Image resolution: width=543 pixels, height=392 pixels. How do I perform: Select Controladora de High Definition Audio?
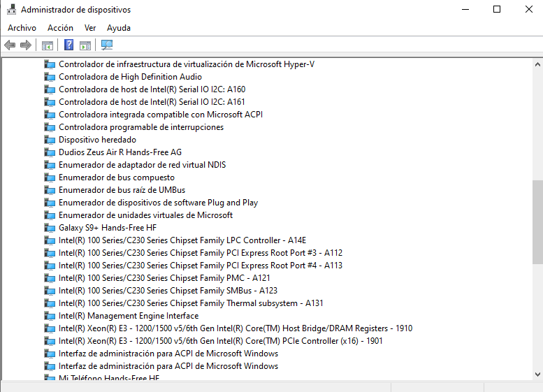click(130, 77)
